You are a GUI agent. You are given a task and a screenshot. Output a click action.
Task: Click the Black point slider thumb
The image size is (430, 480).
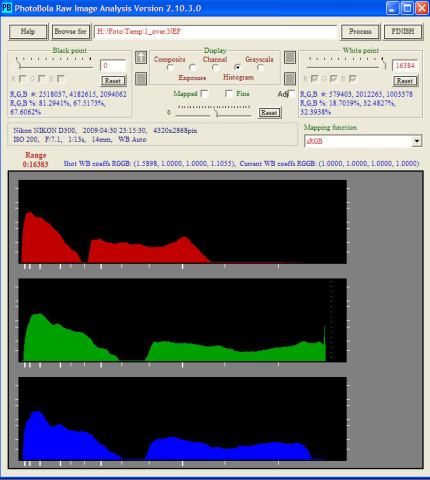[18, 64]
